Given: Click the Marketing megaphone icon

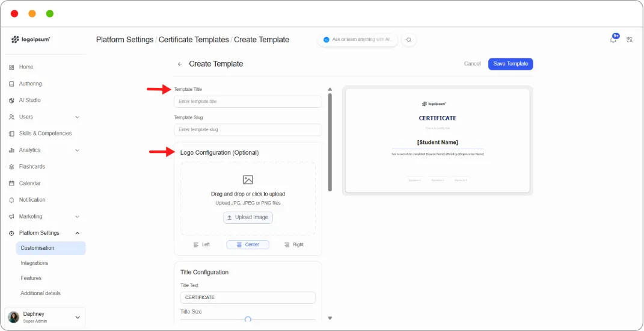Looking at the screenshot, I should 11,217.
